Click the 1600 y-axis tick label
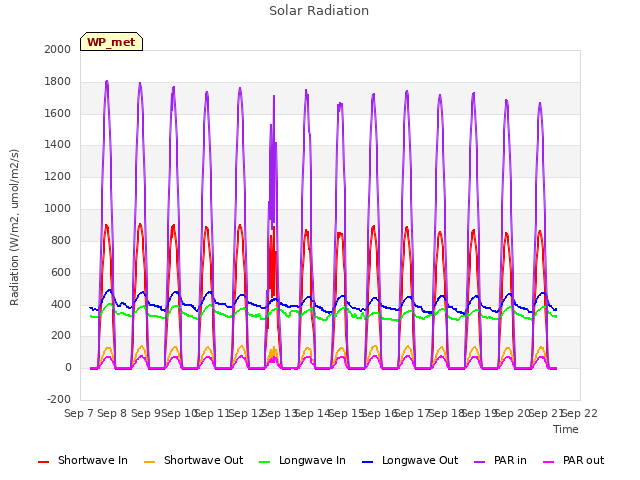 pyautogui.click(x=58, y=113)
